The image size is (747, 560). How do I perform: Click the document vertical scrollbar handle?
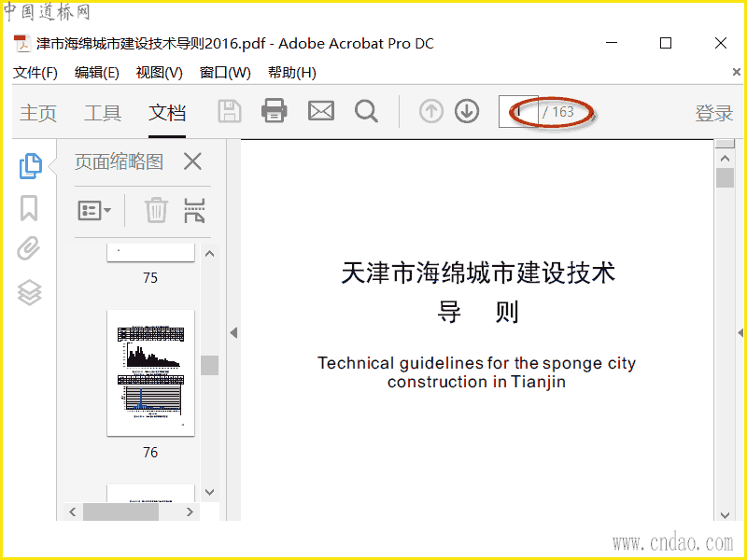tap(726, 178)
